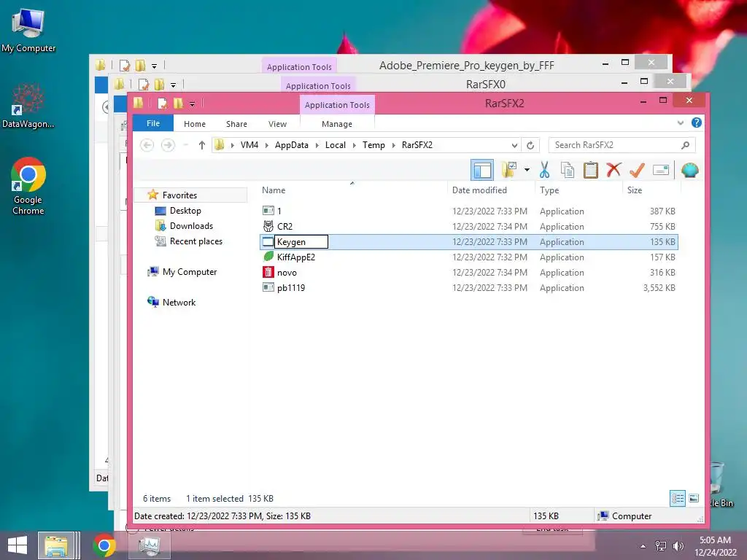Image resolution: width=747 pixels, height=560 pixels.
Task: Show hidden tray icons arrow
Action: click(643, 546)
